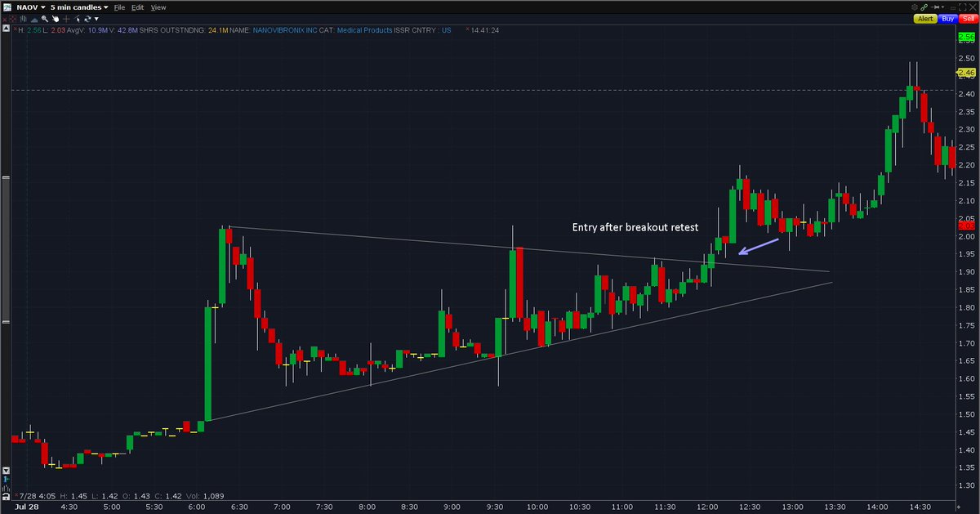Click the NANOVIBRONIX INC company name
Viewport: 980px width, 514px height.
tap(285, 30)
